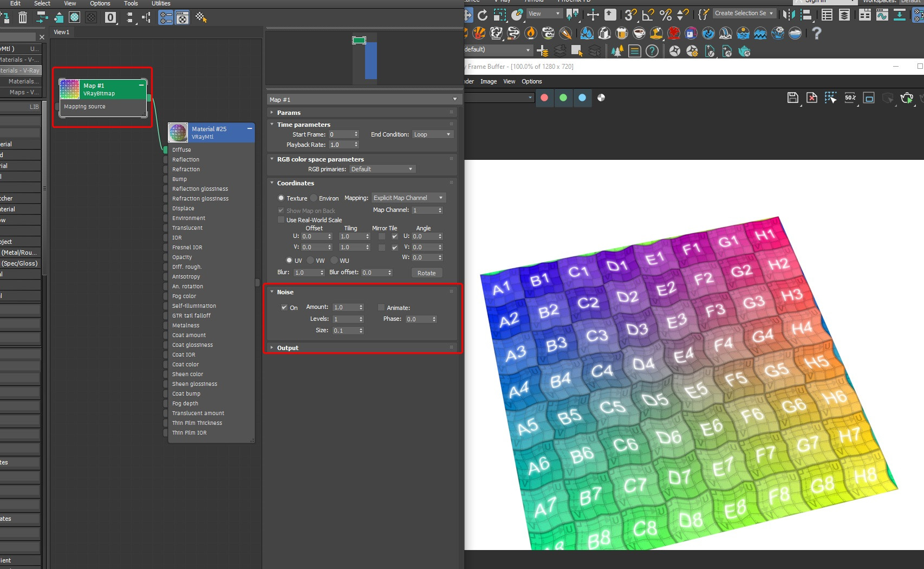Click the Phoenix fire preset icon
This screenshot has width=924, height=569.
pos(531,33)
